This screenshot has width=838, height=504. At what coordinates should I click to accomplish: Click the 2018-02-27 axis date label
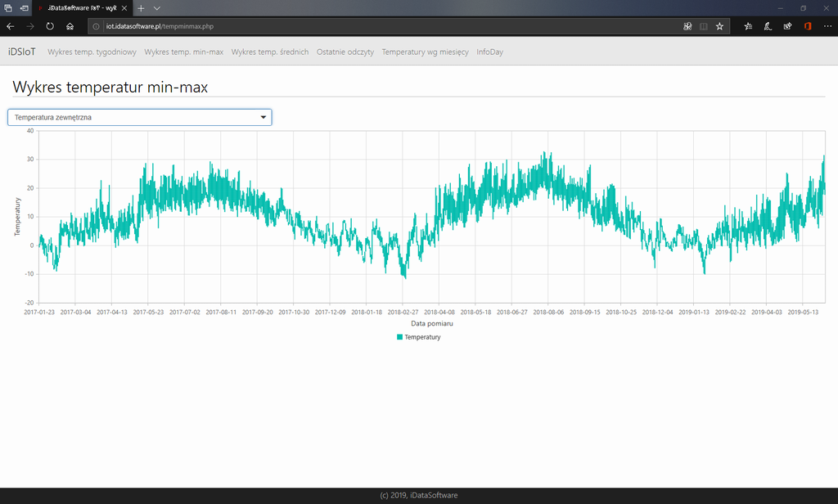click(403, 312)
